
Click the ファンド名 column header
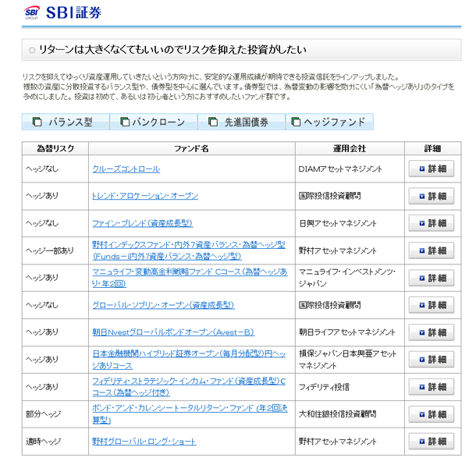point(191,148)
